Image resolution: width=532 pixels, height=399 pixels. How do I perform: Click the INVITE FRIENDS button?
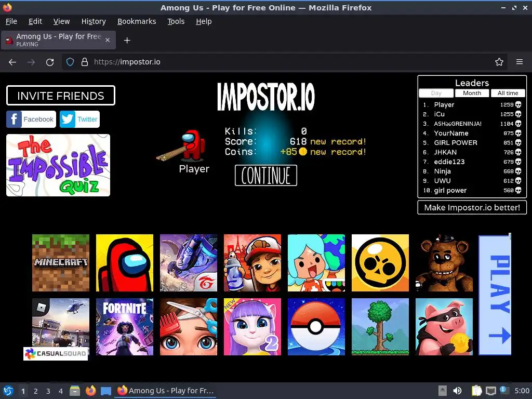(61, 96)
